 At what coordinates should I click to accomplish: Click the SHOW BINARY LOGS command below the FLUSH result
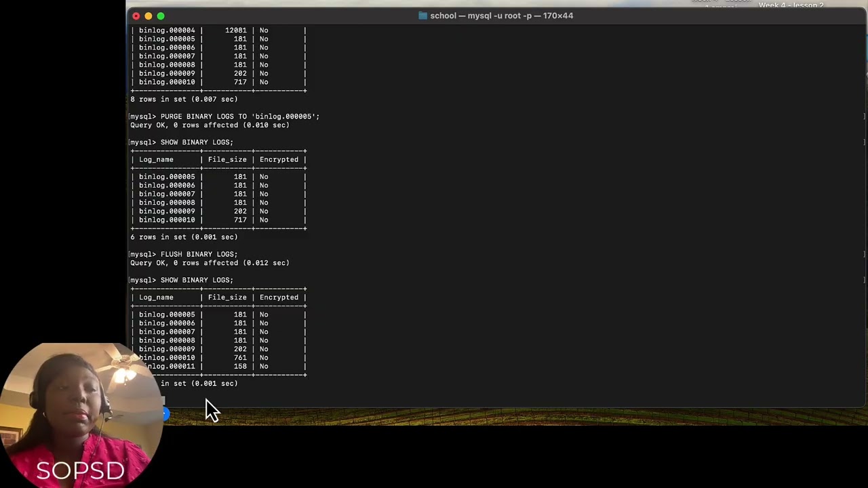[197, 280]
